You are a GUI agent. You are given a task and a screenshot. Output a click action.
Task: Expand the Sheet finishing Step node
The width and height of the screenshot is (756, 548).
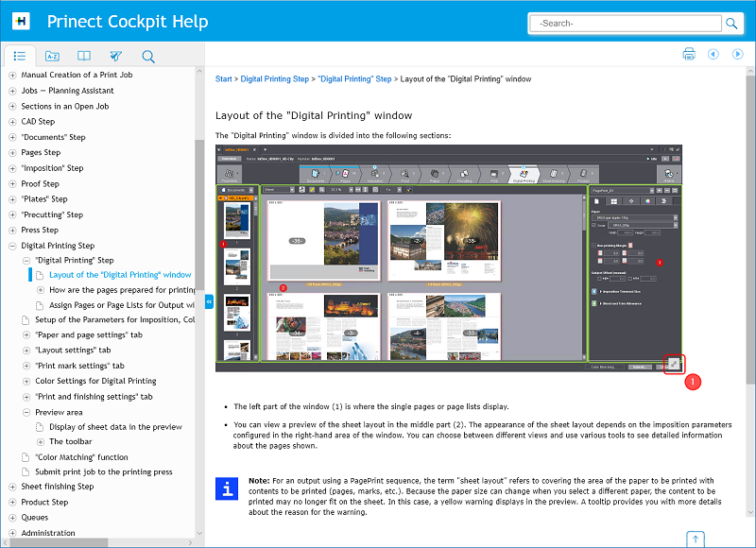(12, 487)
